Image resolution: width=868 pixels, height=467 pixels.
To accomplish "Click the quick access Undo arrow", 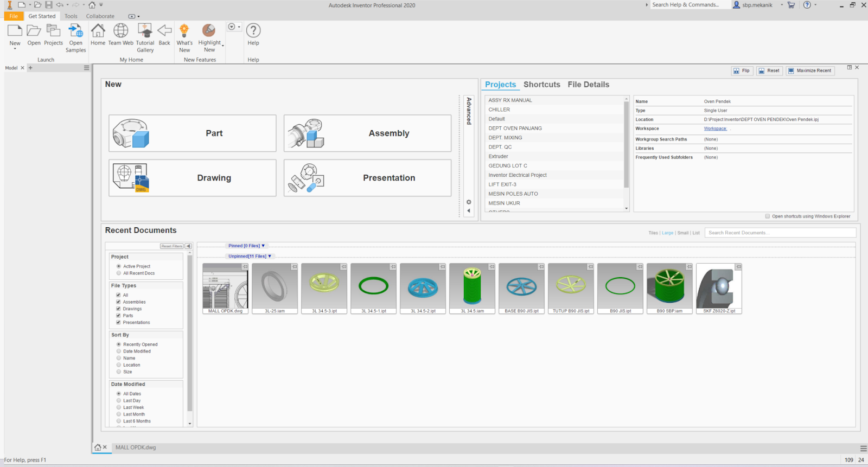I will 60,5.
